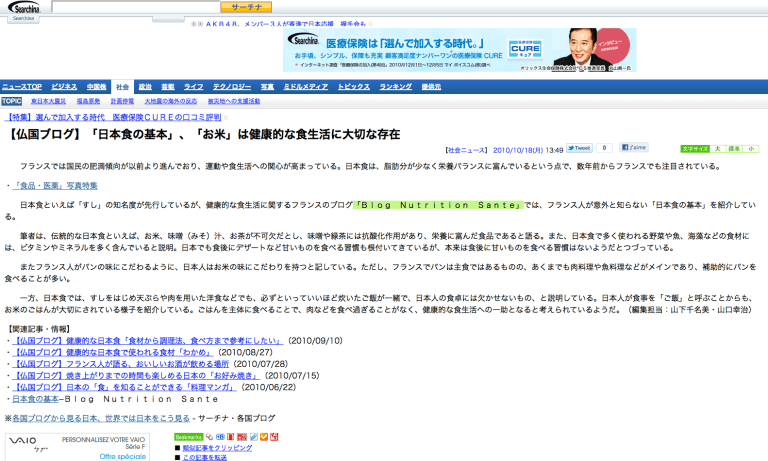Focus the search text field at top
The height and width of the screenshot is (461, 768).
point(136,7)
